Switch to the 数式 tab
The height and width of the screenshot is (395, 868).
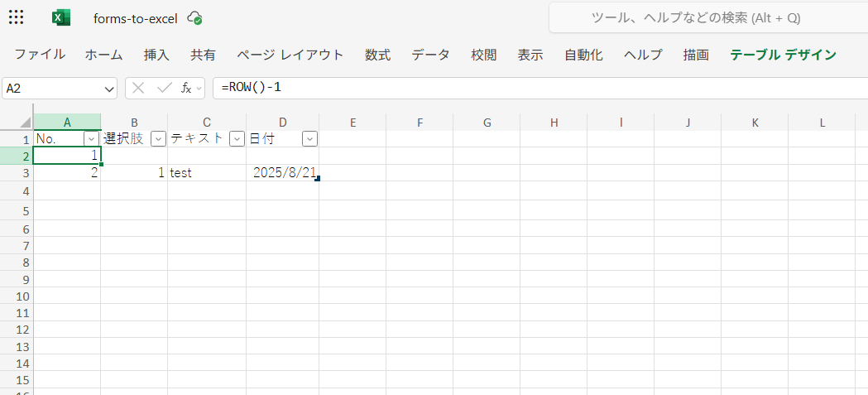coord(378,55)
